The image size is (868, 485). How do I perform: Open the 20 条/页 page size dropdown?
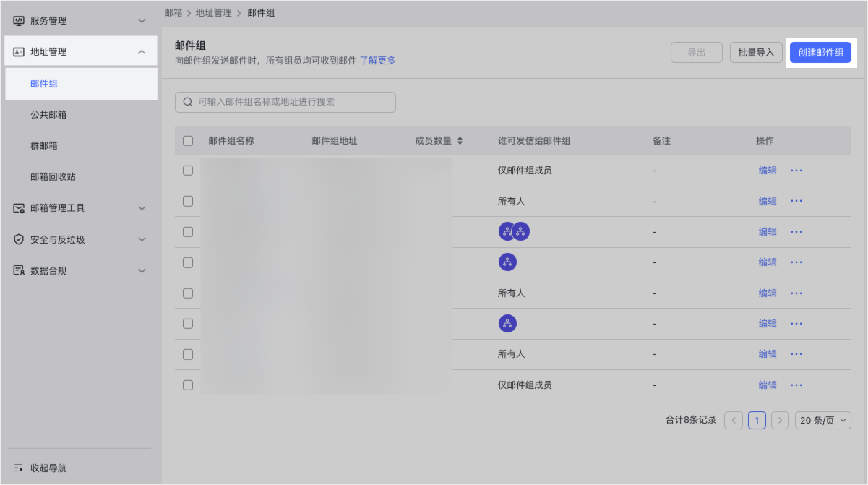pyautogui.click(x=822, y=420)
